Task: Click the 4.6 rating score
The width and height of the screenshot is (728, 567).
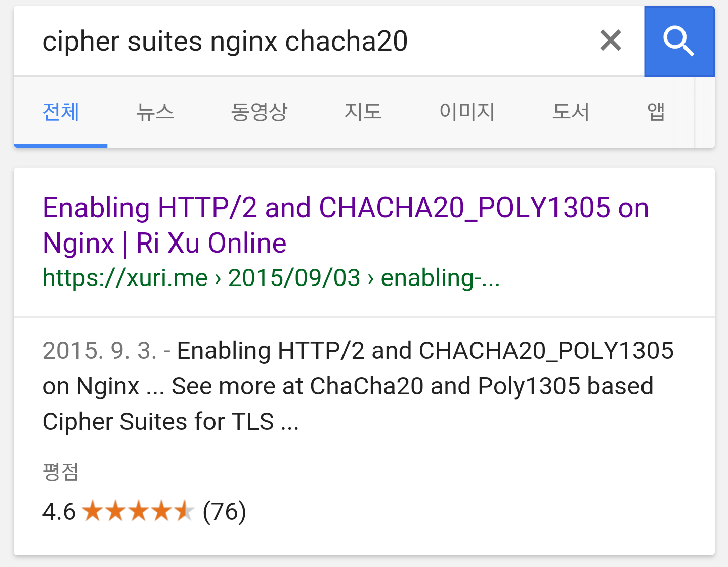Action: [x=59, y=511]
